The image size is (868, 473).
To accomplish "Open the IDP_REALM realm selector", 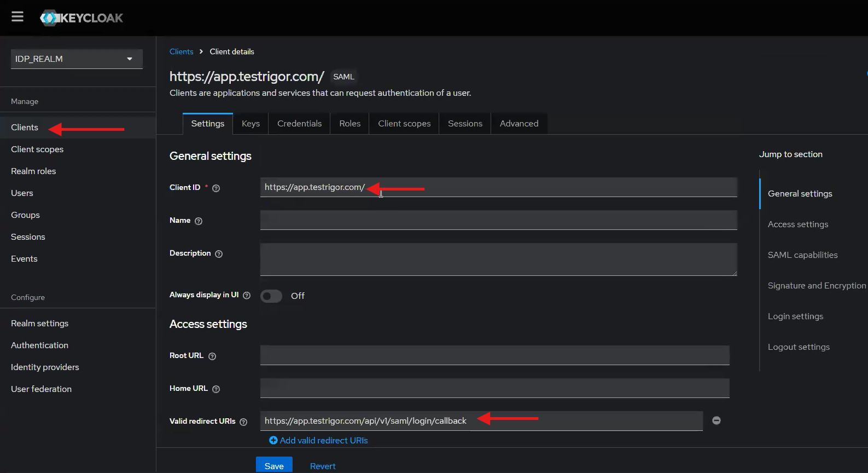I will coord(77,59).
